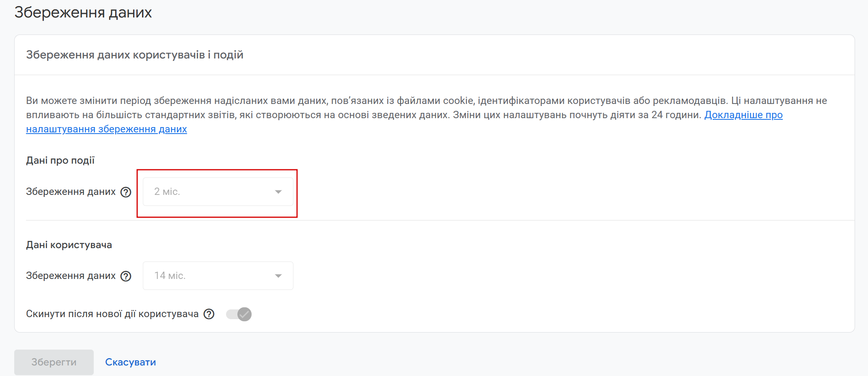Click the 'Дані про події' section heading
This screenshot has height=376, width=868.
tap(60, 160)
